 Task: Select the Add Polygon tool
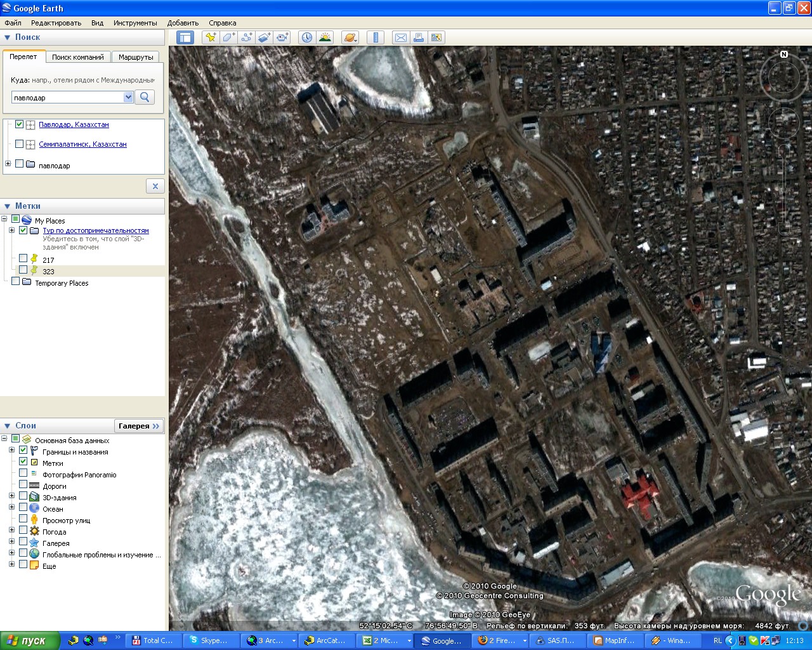point(228,37)
